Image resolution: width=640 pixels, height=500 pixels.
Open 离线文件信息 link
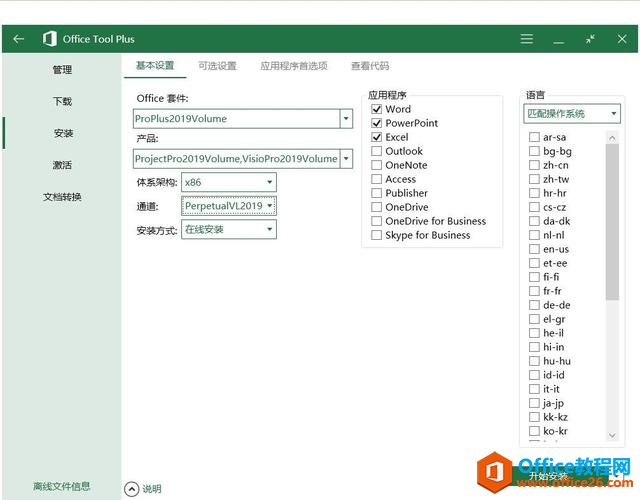click(61, 486)
